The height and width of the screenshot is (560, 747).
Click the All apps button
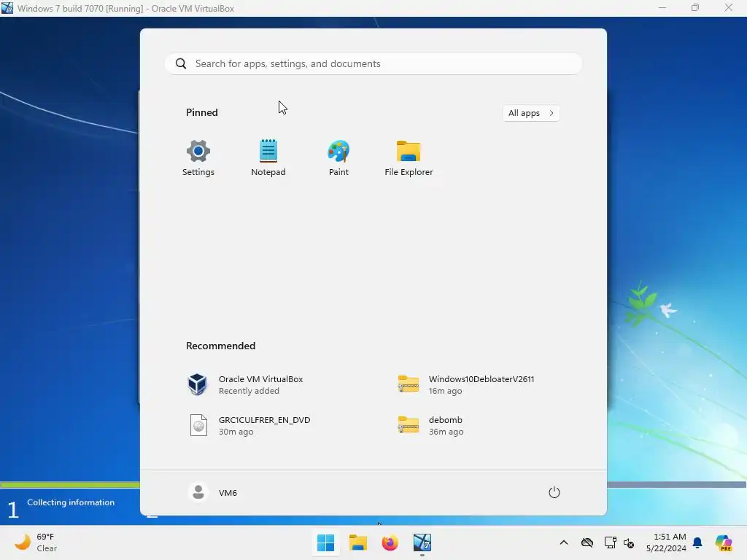click(531, 113)
